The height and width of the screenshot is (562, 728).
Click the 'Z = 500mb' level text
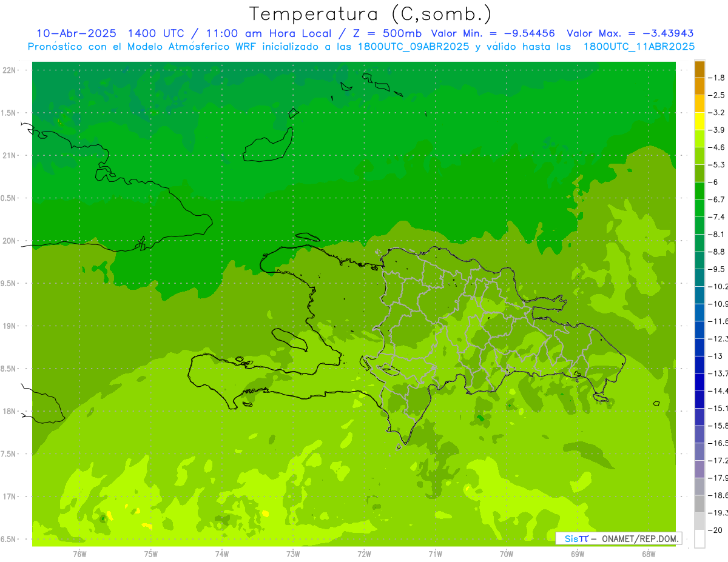click(386, 33)
